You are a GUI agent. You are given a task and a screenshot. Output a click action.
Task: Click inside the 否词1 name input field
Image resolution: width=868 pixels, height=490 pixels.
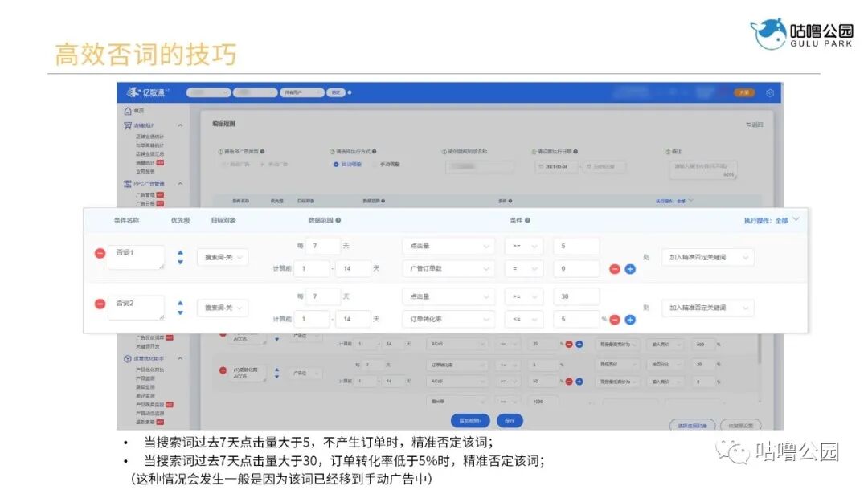click(x=136, y=254)
